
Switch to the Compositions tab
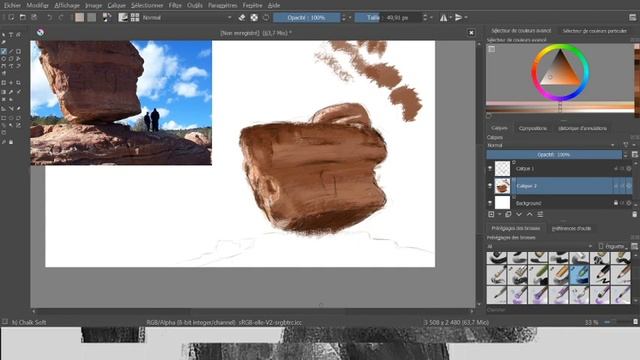pyautogui.click(x=533, y=128)
